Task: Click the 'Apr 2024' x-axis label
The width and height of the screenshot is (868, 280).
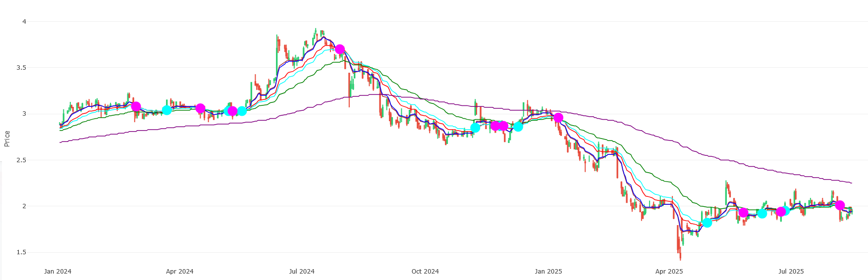Action: (x=180, y=272)
